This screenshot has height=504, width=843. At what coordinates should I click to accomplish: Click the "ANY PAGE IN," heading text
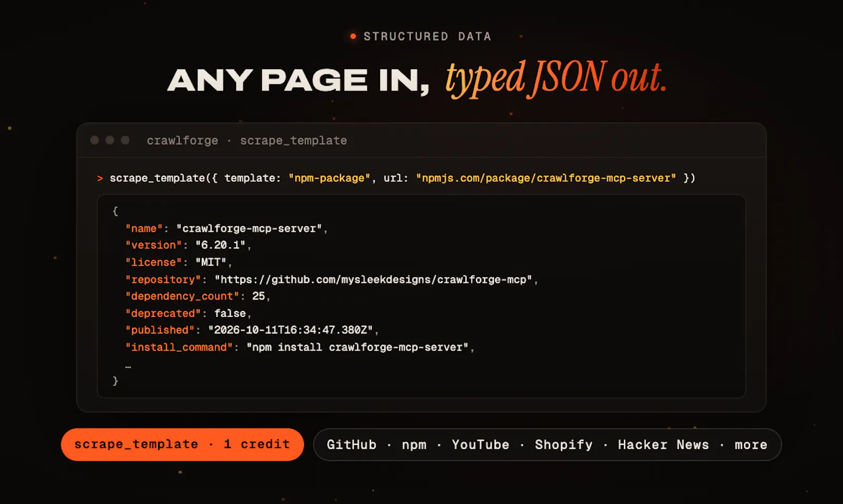299,81
